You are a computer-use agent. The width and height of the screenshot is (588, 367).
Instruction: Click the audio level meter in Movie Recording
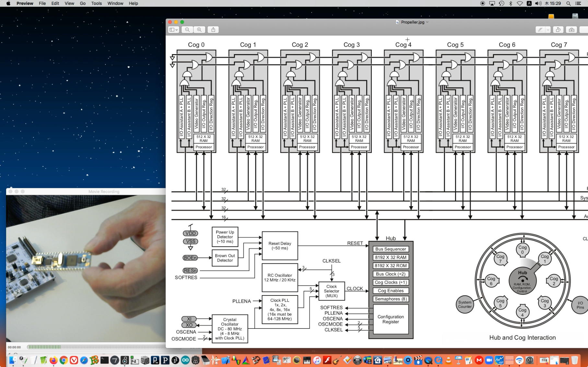tap(44, 347)
